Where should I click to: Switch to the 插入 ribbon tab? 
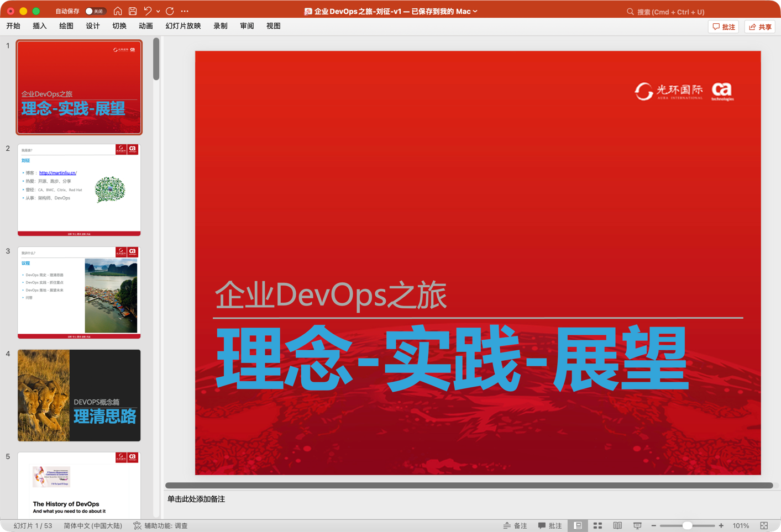point(39,25)
